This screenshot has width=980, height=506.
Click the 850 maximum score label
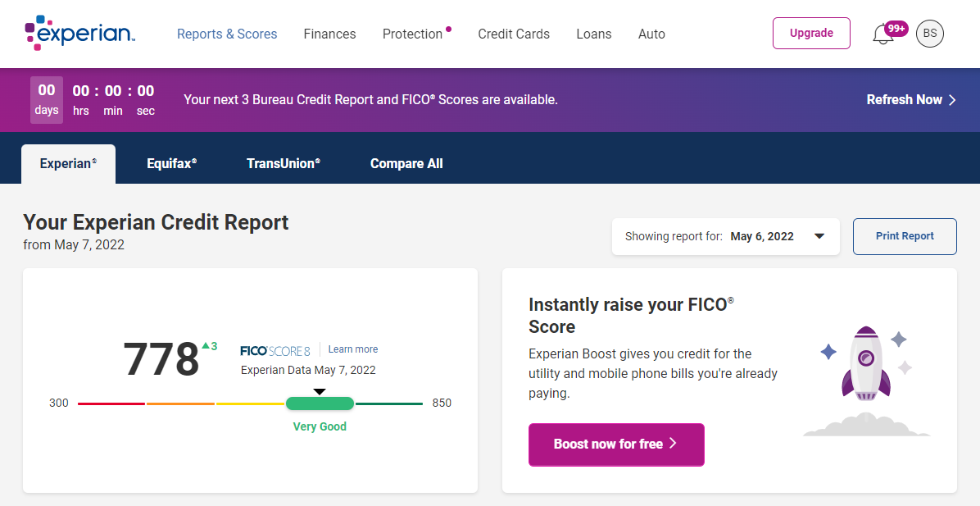click(442, 403)
